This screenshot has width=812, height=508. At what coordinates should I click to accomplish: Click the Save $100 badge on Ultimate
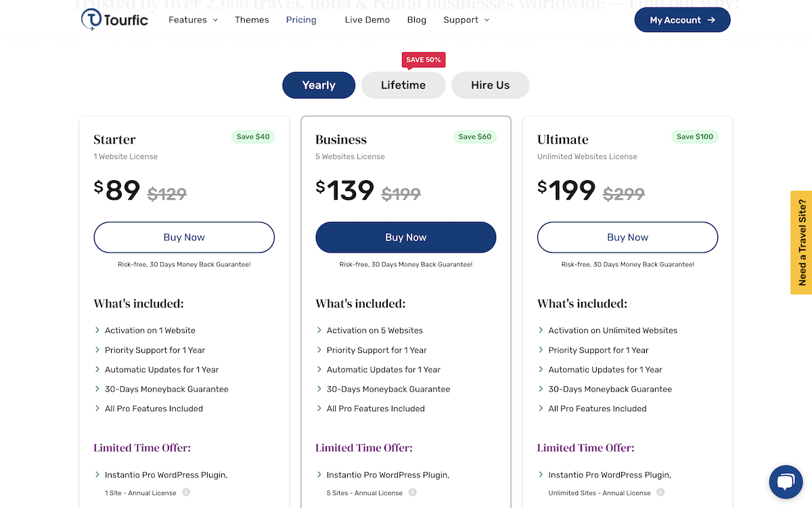click(x=695, y=137)
